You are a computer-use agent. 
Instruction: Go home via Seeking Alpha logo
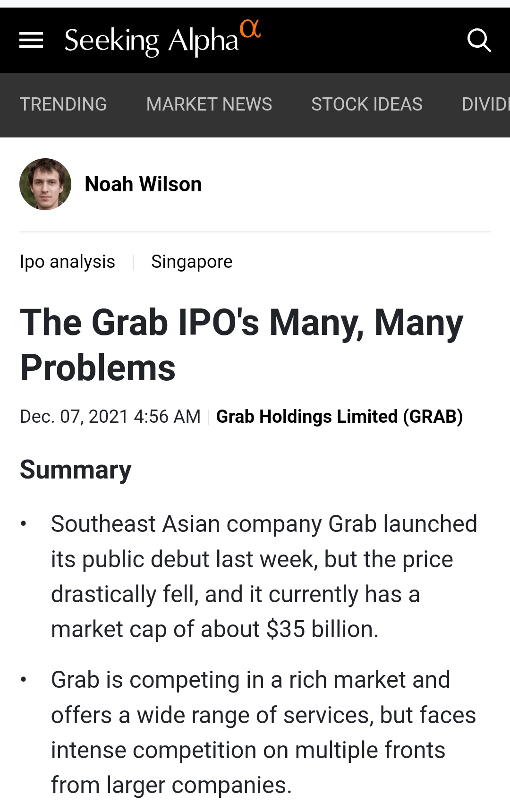click(162, 39)
